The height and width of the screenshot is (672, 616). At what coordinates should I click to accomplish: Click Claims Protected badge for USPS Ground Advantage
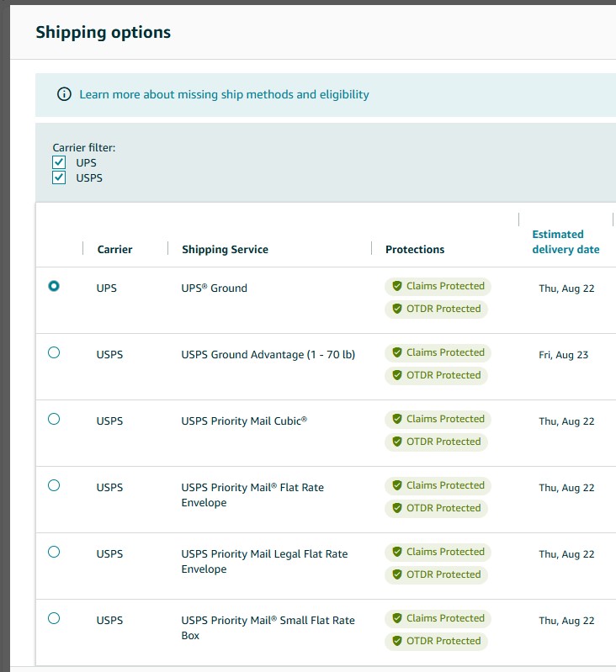coord(438,352)
